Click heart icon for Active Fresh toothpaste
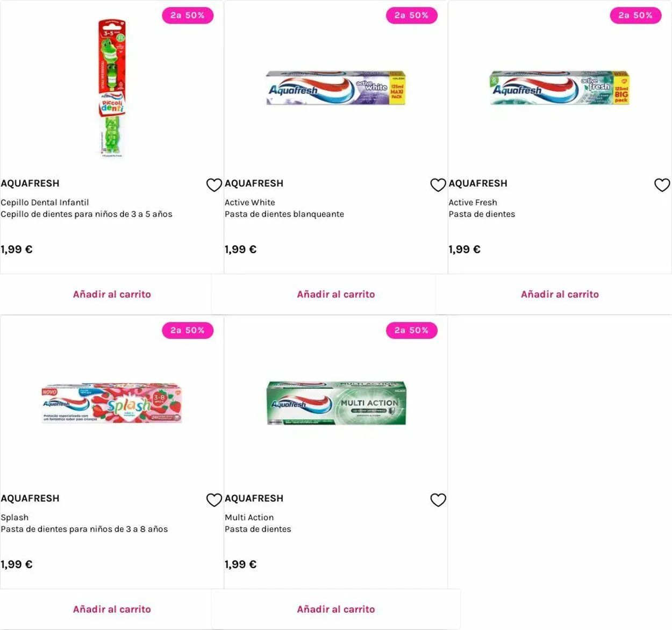 coord(662,185)
